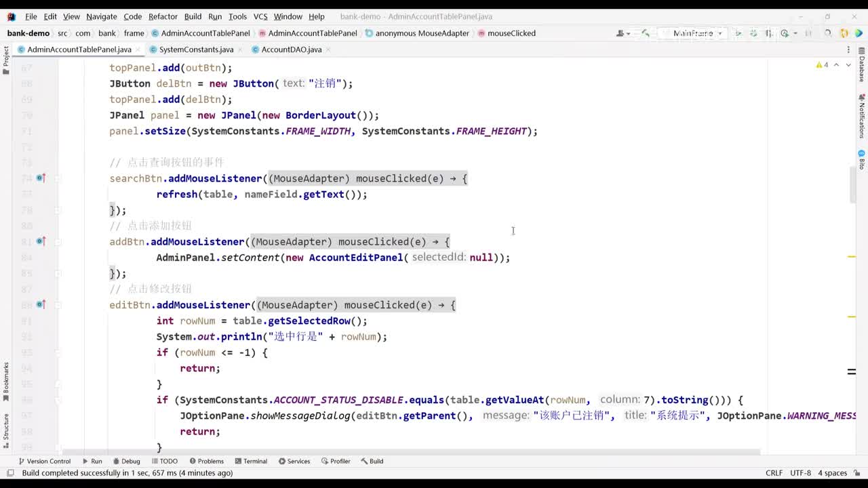Open the Bookmarks tool window
This screenshot has width=868, height=488.
[6, 382]
